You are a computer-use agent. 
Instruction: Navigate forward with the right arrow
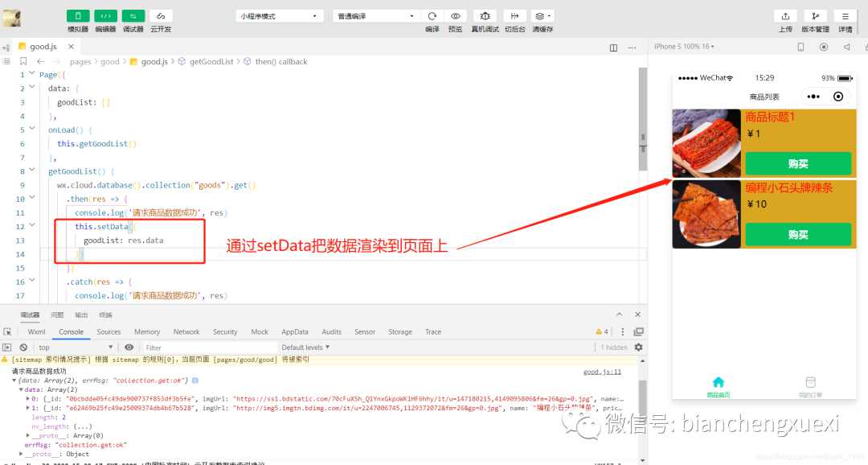click(x=57, y=61)
